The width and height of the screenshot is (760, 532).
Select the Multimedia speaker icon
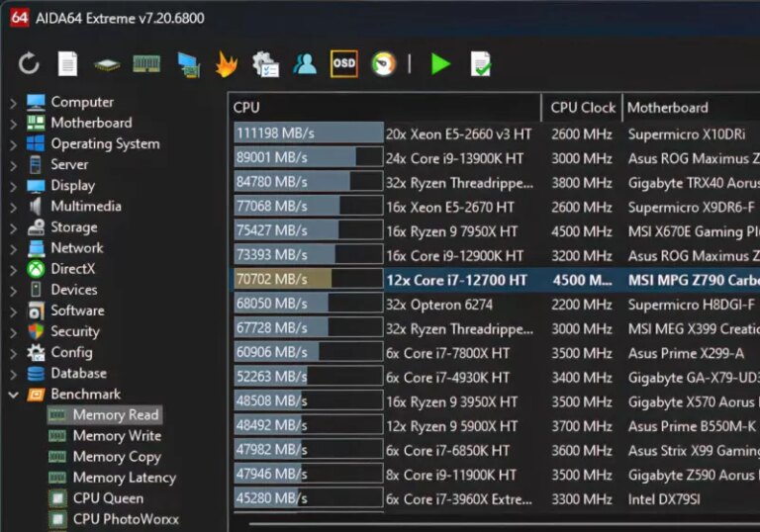pyautogui.click(x=36, y=207)
